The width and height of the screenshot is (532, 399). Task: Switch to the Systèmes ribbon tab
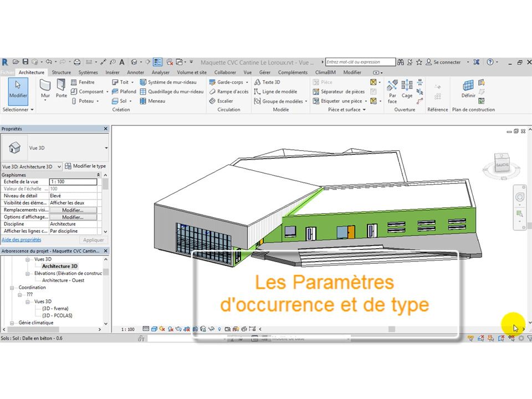coord(88,72)
